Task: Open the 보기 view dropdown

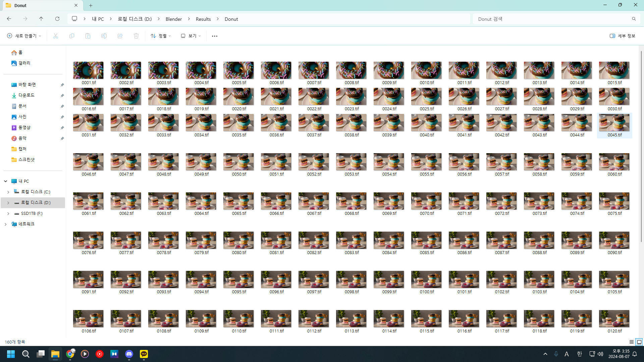Action: pyautogui.click(x=191, y=36)
